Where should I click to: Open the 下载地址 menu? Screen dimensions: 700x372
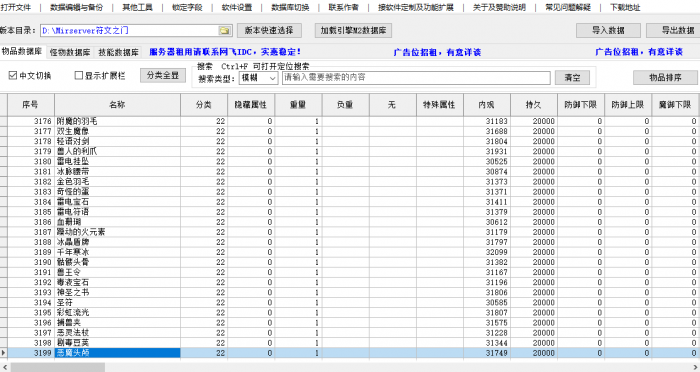coord(625,7)
